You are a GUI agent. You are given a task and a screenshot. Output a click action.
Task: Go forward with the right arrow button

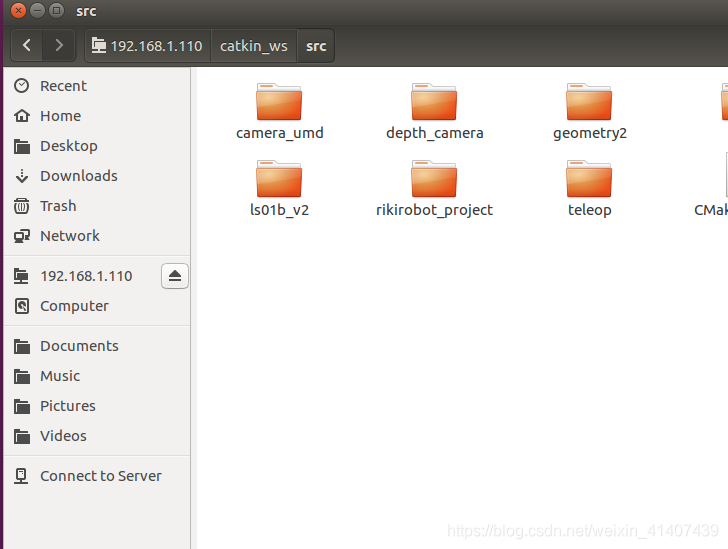click(58, 46)
